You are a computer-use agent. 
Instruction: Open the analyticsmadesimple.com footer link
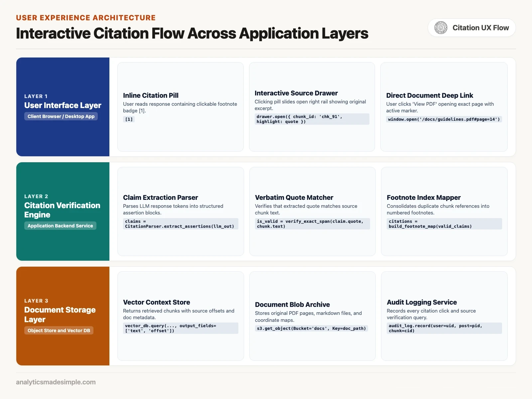[x=56, y=382]
